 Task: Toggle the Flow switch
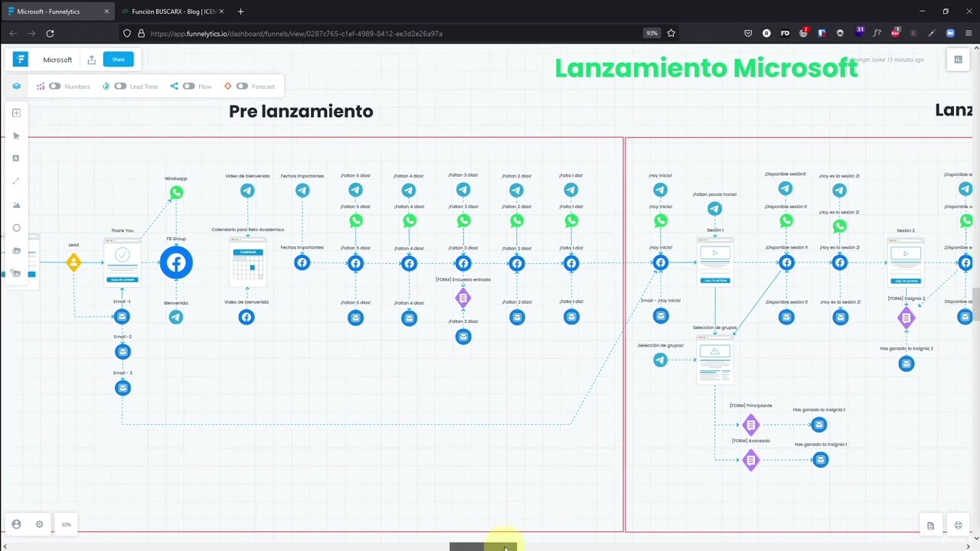tap(188, 86)
